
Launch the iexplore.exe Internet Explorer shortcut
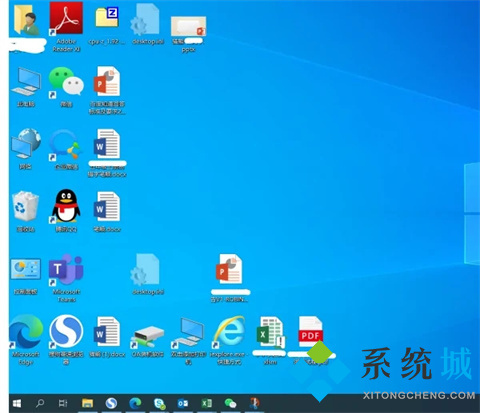pyautogui.click(x=229, y=332)
